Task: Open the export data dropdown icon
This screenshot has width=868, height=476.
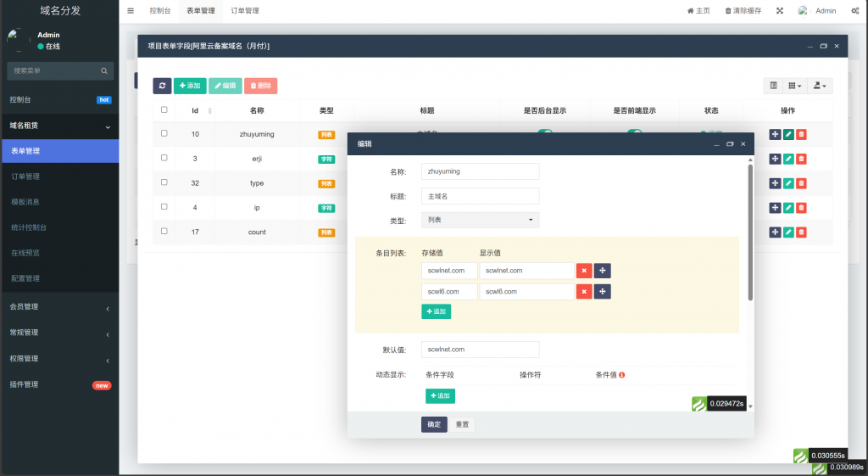Action: (820, 86)
